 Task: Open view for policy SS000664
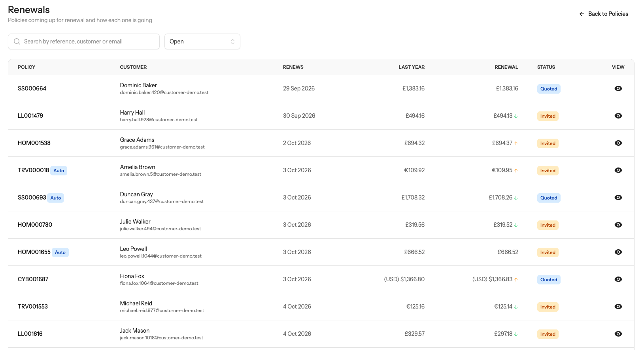click(x=618, y=88)
